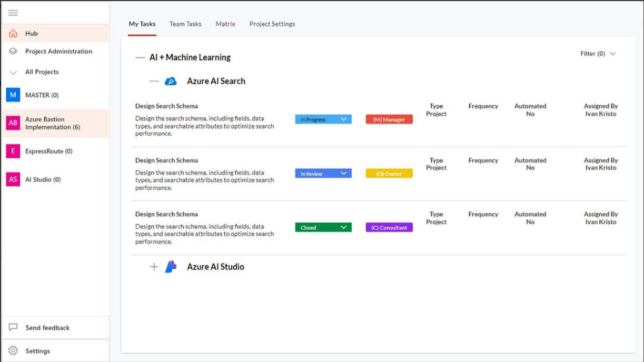Click the Project Administration layers icon

(13, 51)
